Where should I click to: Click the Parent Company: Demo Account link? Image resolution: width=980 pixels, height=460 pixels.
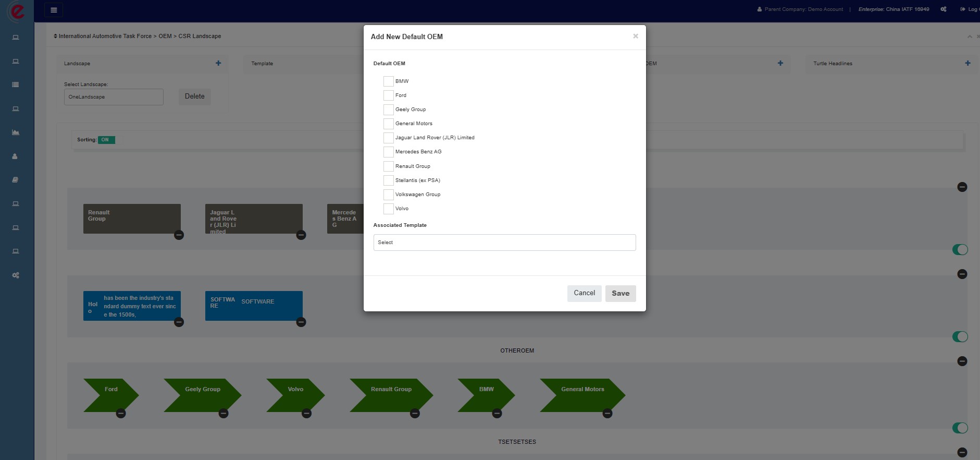(x=800, y=9)
